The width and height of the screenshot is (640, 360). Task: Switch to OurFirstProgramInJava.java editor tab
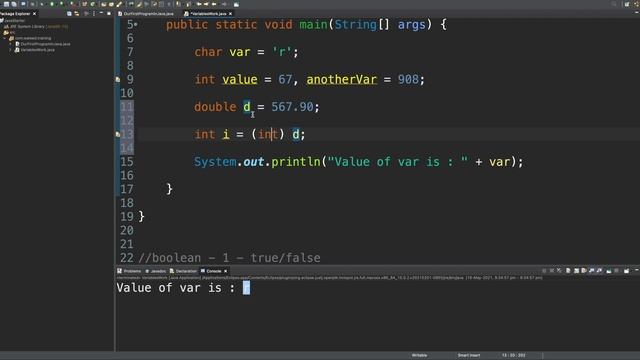click(146, 13)
